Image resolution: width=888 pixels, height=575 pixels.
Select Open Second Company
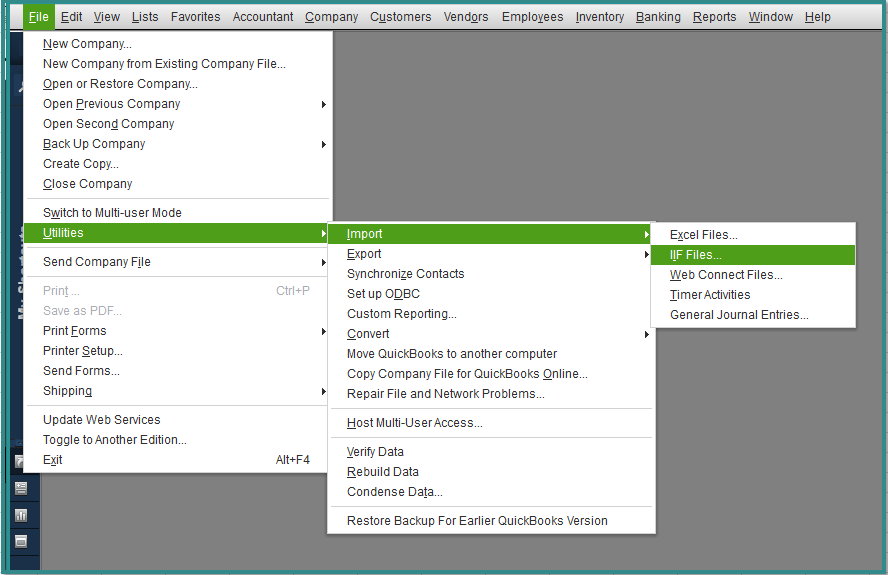click(109, 124)
